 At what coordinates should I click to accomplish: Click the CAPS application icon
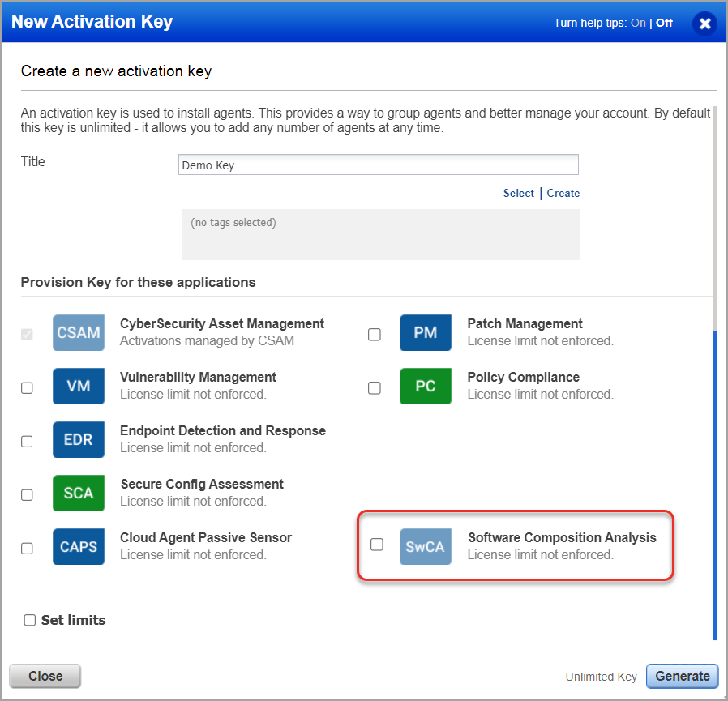click(x=79, y=546)
